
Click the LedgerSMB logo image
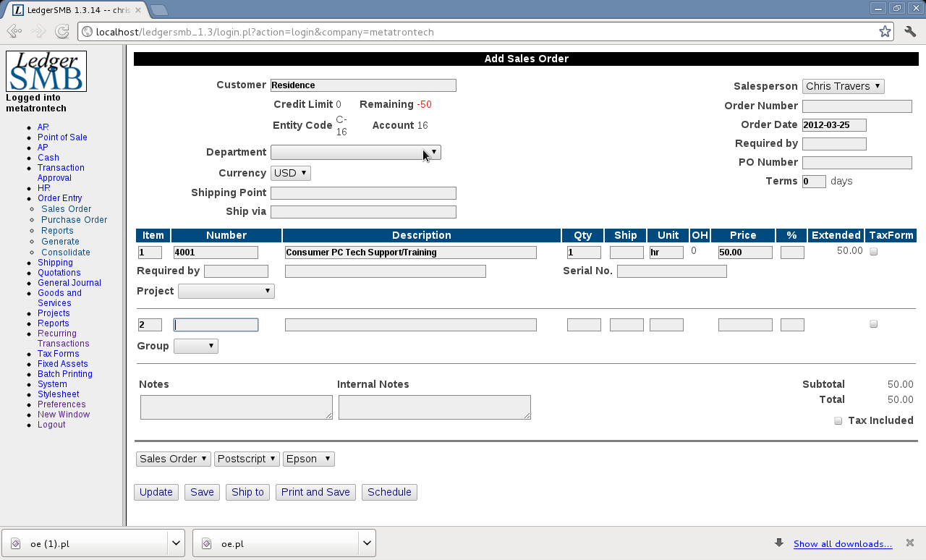(46, 71)
